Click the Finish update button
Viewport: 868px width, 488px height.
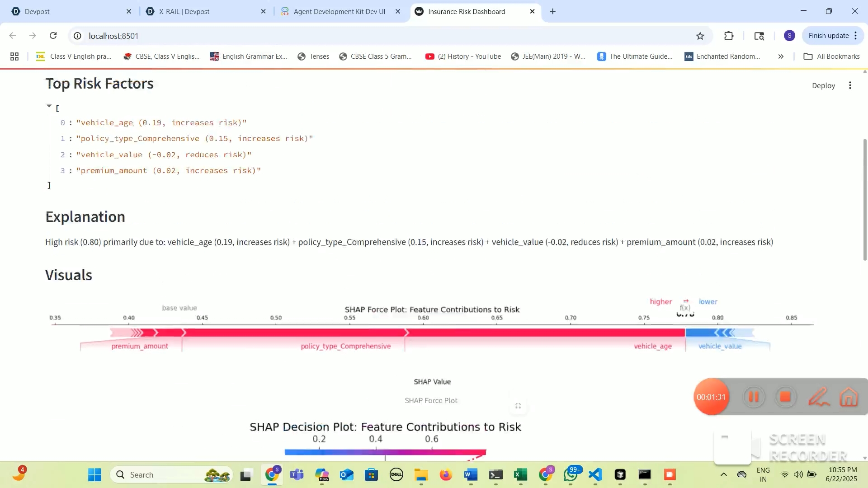point(828,36)
